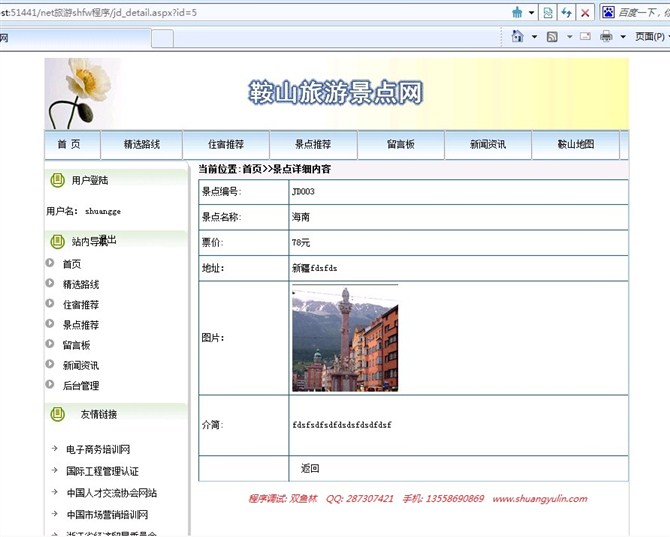Click the sidebar 留言板 link
Viewport: 670px width, 537px height.
[x=76, y=345]
